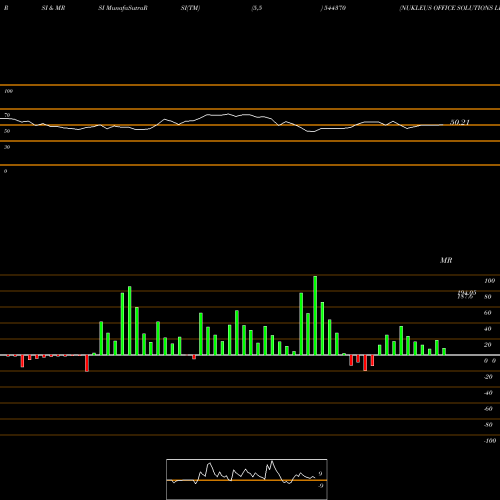Click the MR axis label -100

(x=490, y=441)
